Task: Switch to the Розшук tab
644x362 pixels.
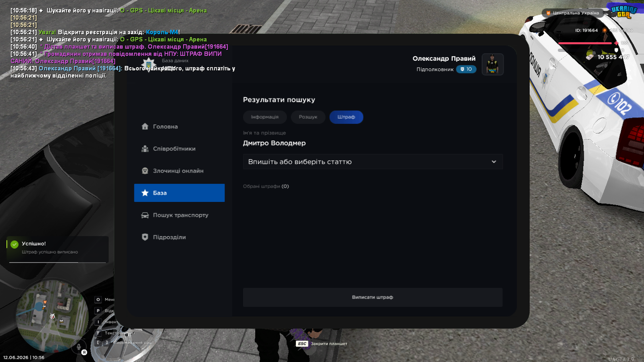Action: point(308,117)
